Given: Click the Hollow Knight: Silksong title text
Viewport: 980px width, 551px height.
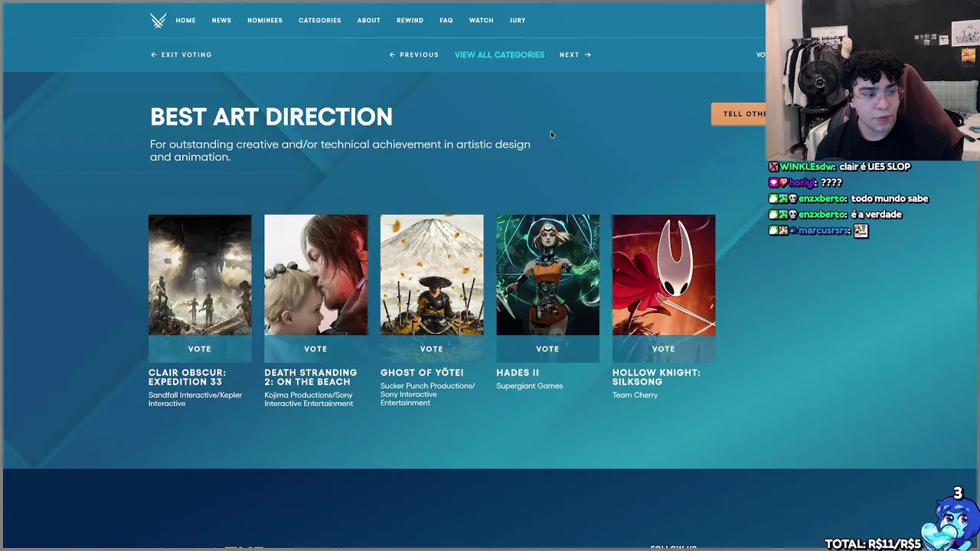Looking at the screenshot, I should [656, 377].
